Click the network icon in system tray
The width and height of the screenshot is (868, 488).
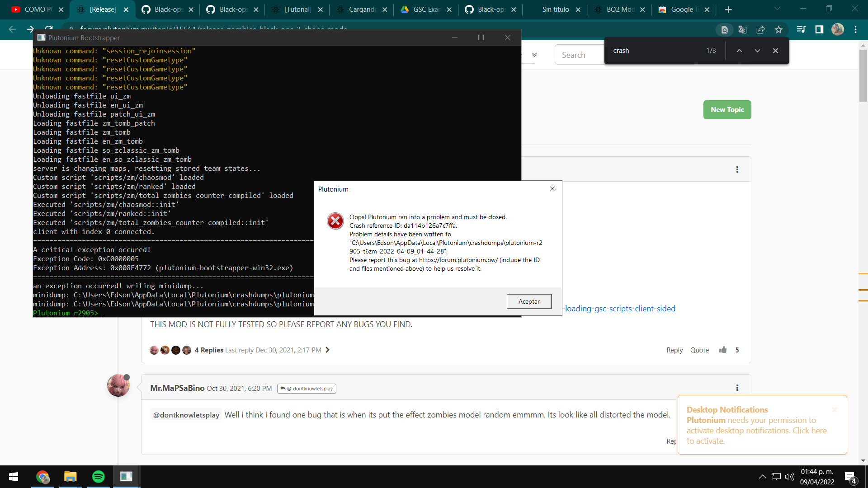776,477
